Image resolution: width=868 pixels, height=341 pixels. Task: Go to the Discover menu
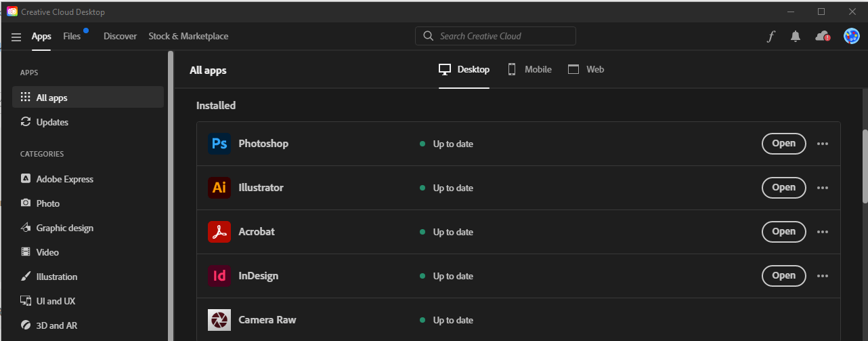click(120, 37)
